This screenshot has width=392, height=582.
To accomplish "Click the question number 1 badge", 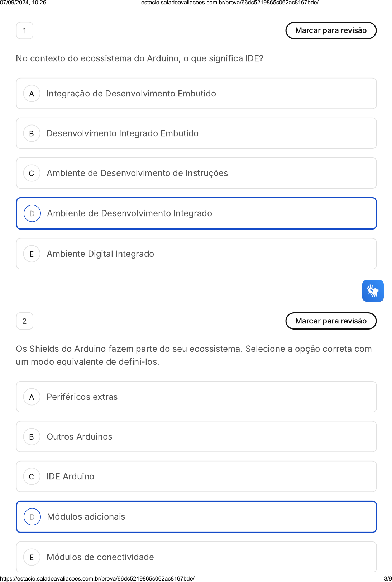I will pos(25,30).
